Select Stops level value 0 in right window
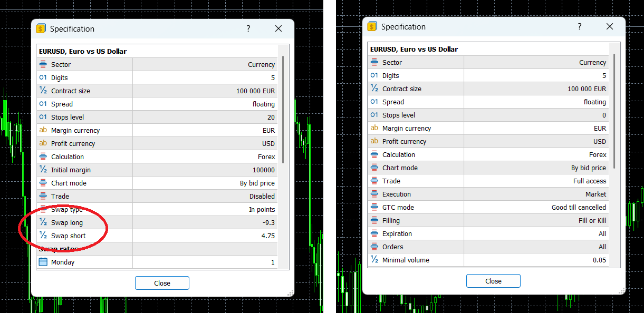This screenshot has width=644, height=313. coord(604,115)
